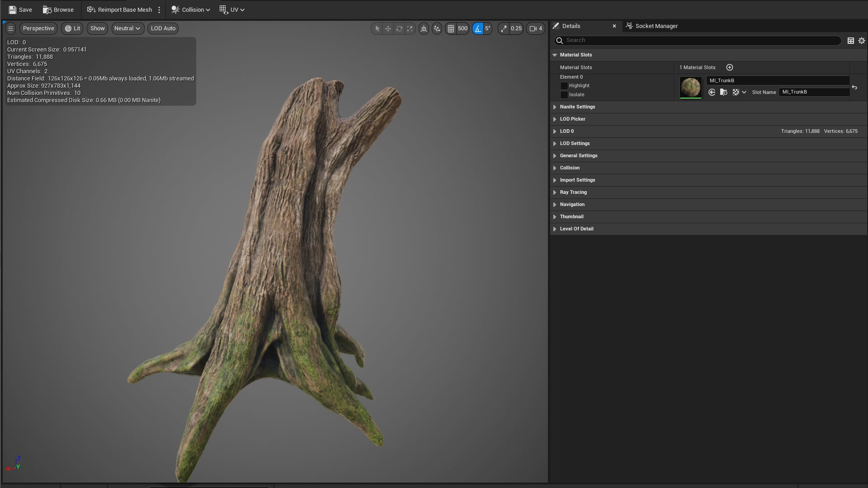Toggle angle snapping in the viewport
The width and height of the screenshot is (868, 488).
[479, 28]
